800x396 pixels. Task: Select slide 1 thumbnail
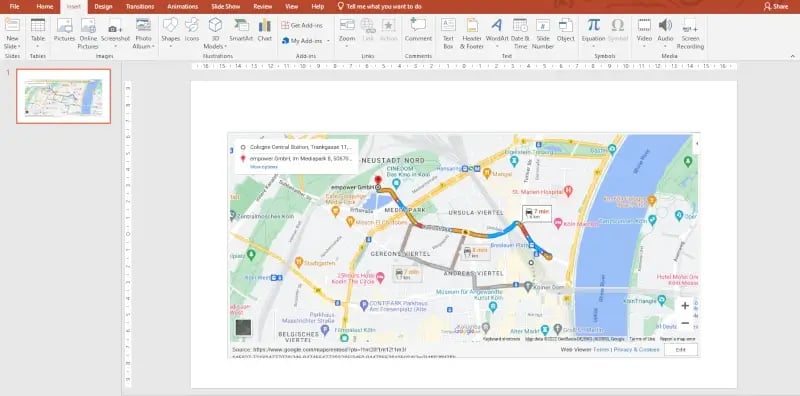pyautogui.click(x=63, y=96)
